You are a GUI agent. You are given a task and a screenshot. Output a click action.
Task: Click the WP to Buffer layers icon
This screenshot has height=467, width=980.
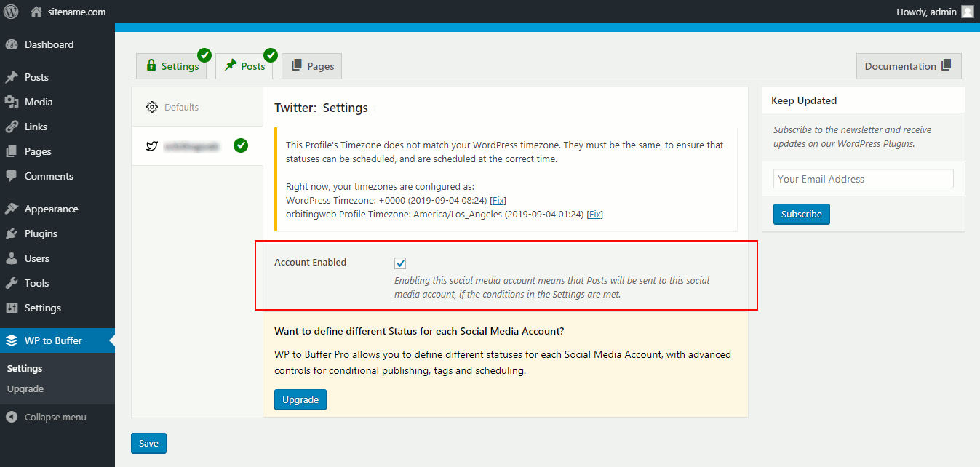[12, 340]
